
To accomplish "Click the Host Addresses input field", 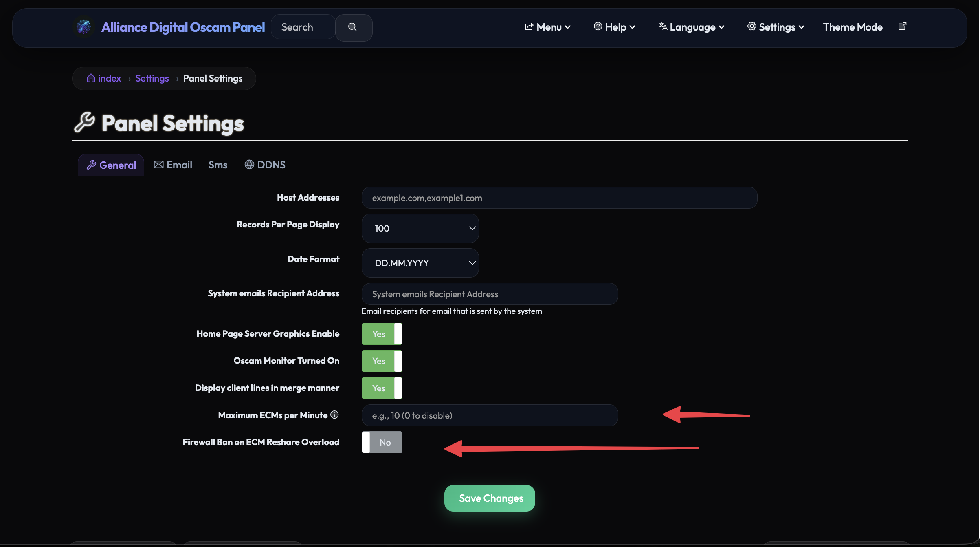I will 559,198.
